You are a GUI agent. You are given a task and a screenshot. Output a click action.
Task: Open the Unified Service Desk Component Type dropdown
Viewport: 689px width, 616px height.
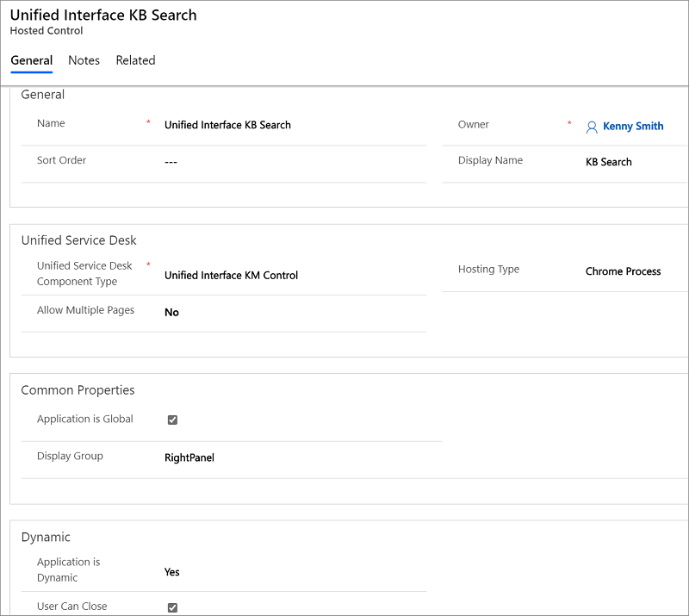[x=231, y=276]
